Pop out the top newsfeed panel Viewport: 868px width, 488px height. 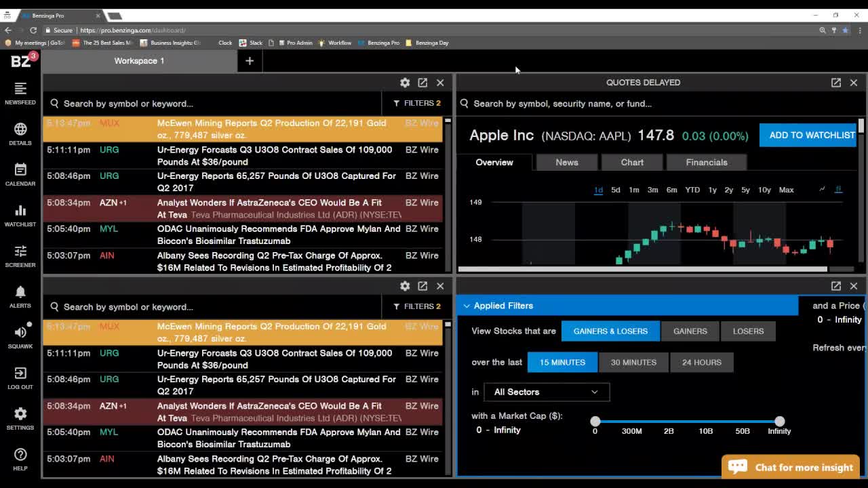click(x=422, y=83)
